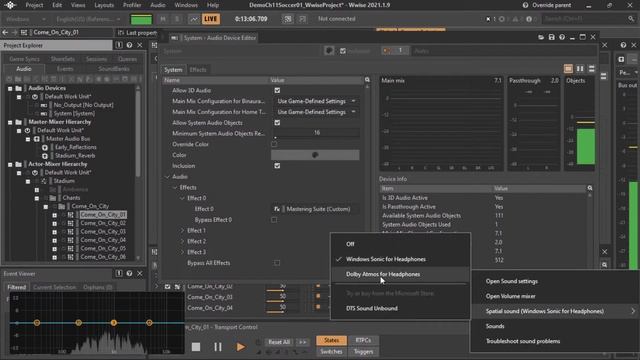
Task: Expand Effect 2 group
Action: [x=182, y=241]
